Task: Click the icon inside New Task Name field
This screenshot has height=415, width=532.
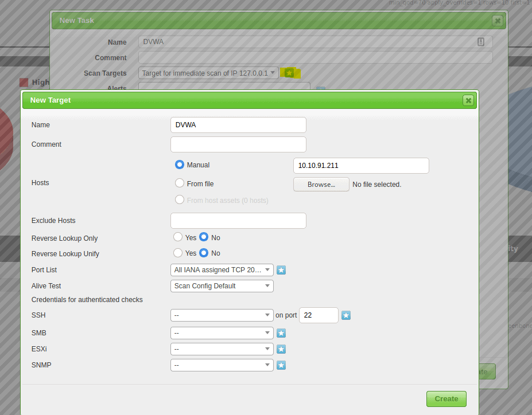Action: point(481,42)
